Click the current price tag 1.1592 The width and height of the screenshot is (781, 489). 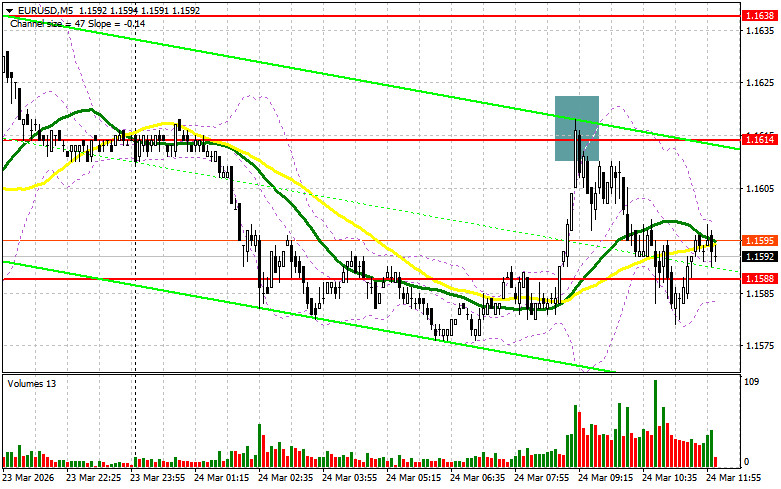pyautogui.click(x=759, y=256)
